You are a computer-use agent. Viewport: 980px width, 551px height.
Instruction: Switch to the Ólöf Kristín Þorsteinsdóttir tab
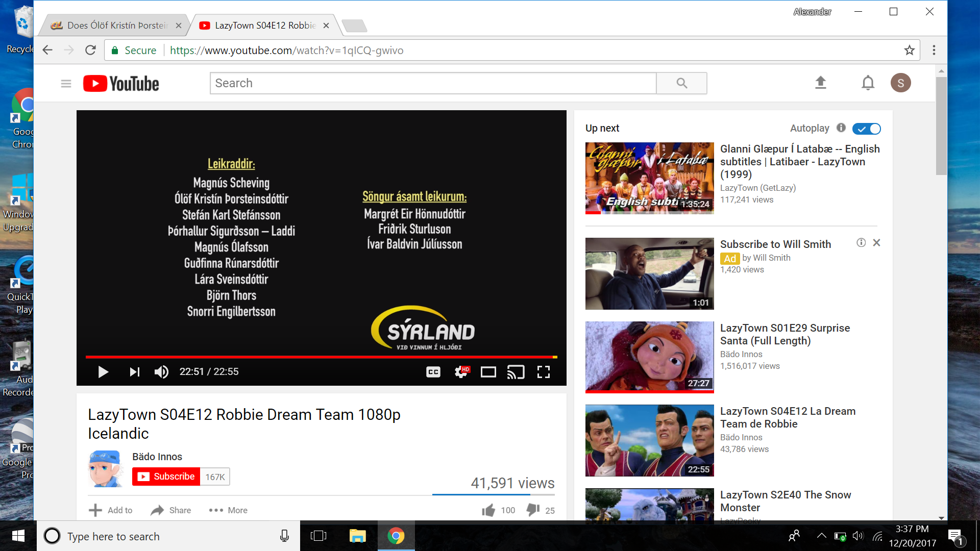(116, 26)
